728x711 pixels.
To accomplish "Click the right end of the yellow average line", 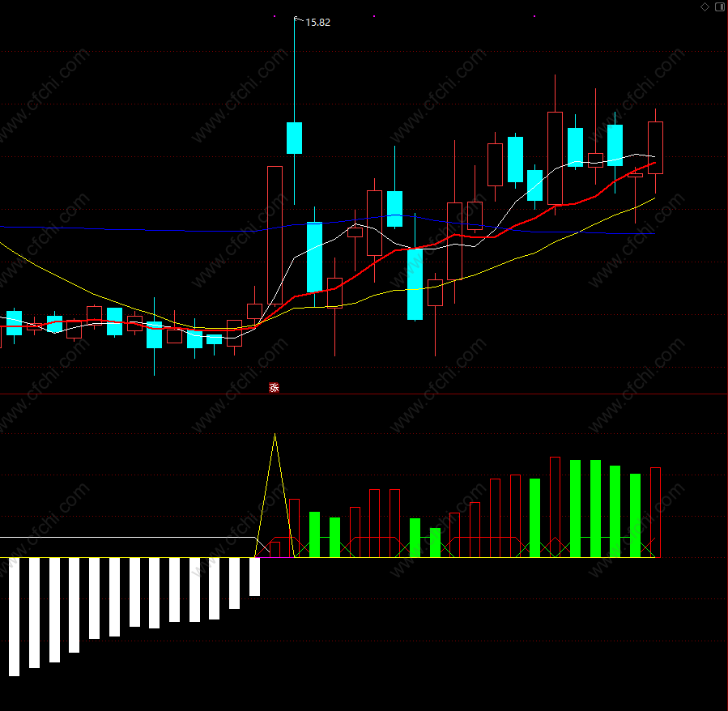I will pyautogui.click(x=654, y=198).
